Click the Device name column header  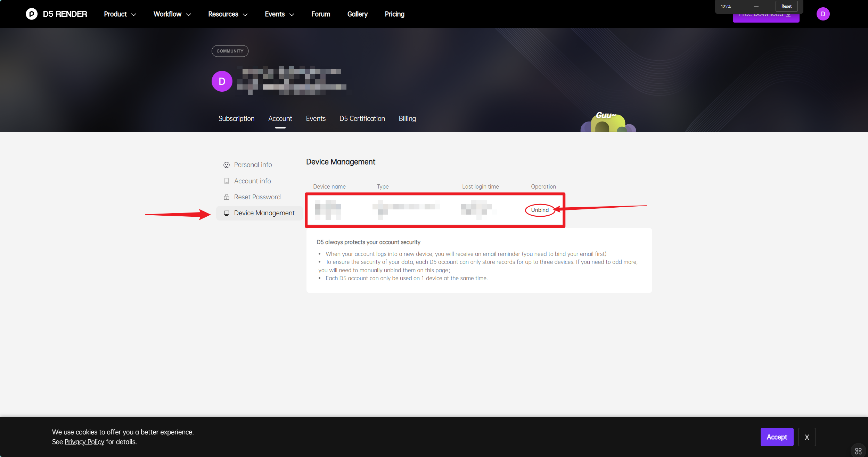tap(329, 186)
